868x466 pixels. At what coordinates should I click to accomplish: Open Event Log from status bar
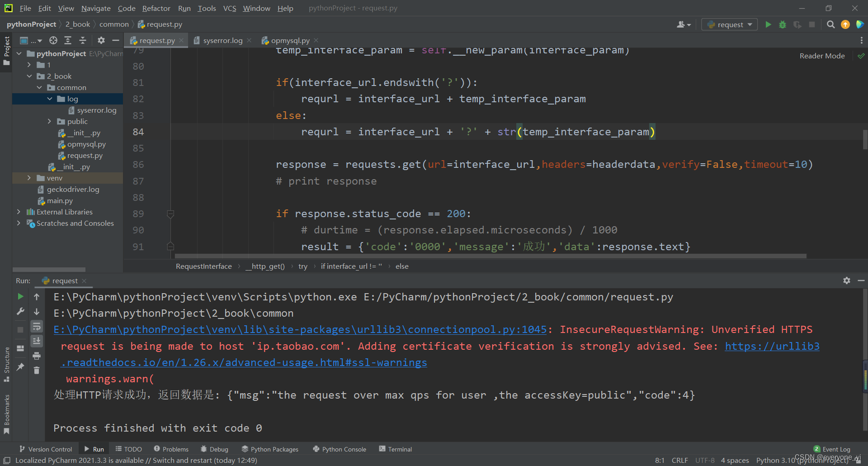pos(832,449)
